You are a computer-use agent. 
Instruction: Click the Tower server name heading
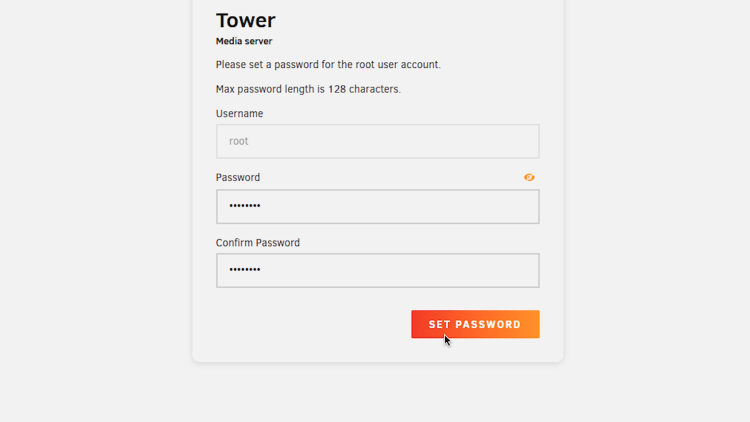click(246, 21)
